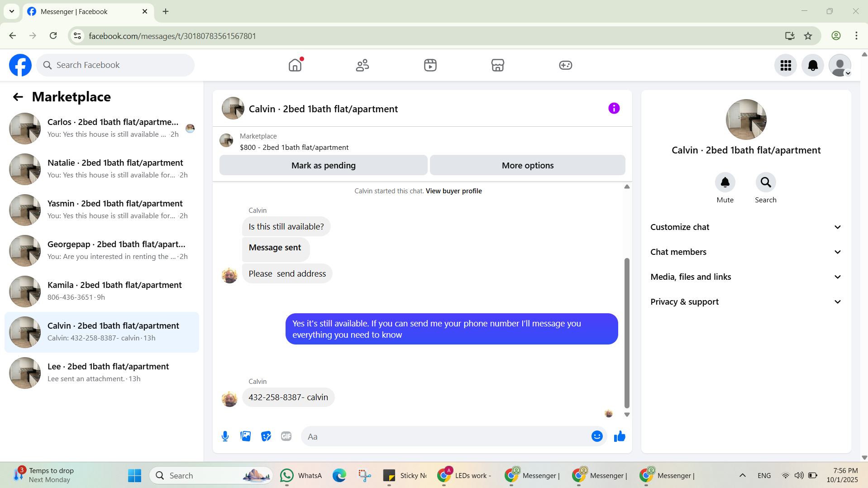Open the Gaming controller icon in navigation

[566, 65]
